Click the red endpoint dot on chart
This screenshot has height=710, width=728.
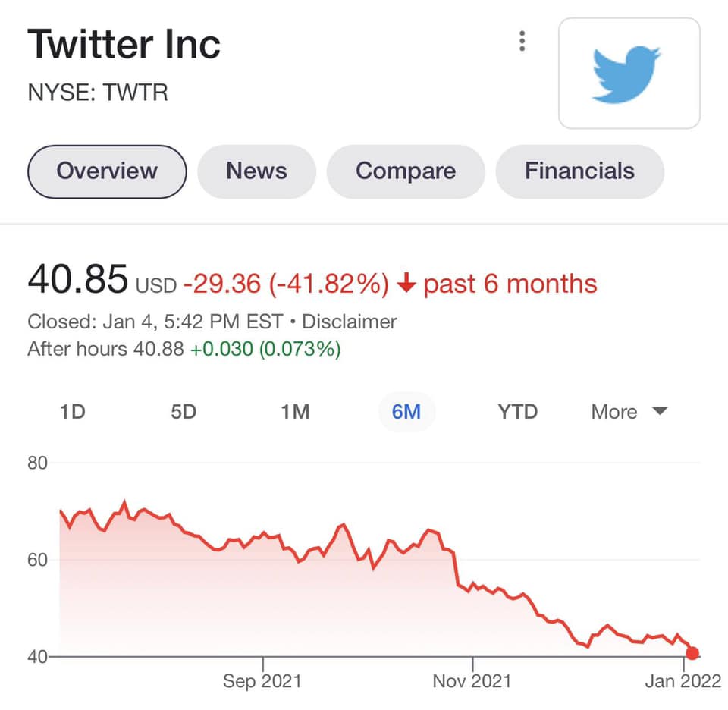click(x=692, y=653)
